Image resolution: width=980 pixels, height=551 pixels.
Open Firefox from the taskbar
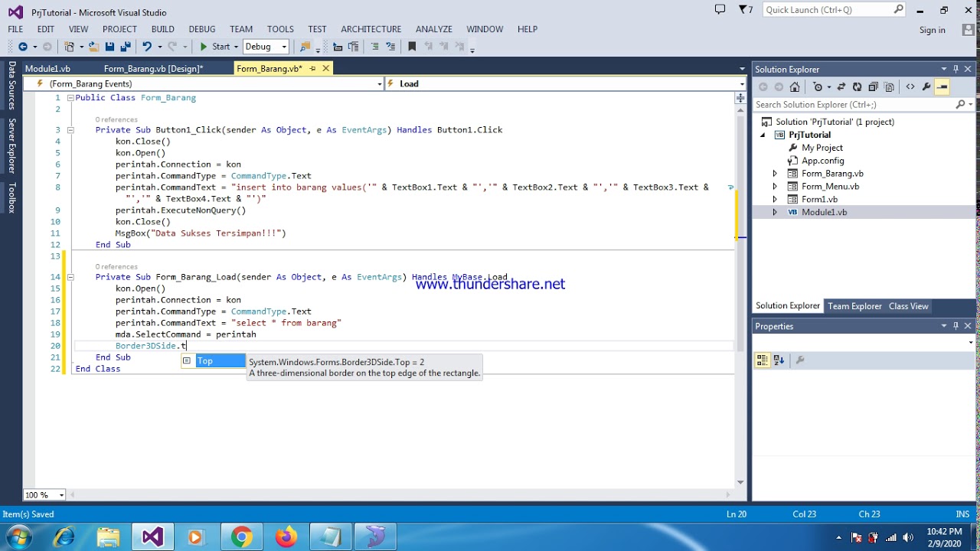(x=286, y=537)
